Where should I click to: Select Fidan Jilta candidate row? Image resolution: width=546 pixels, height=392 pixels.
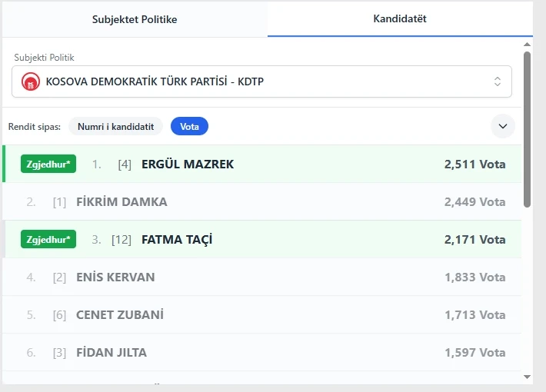coord(112,353)
